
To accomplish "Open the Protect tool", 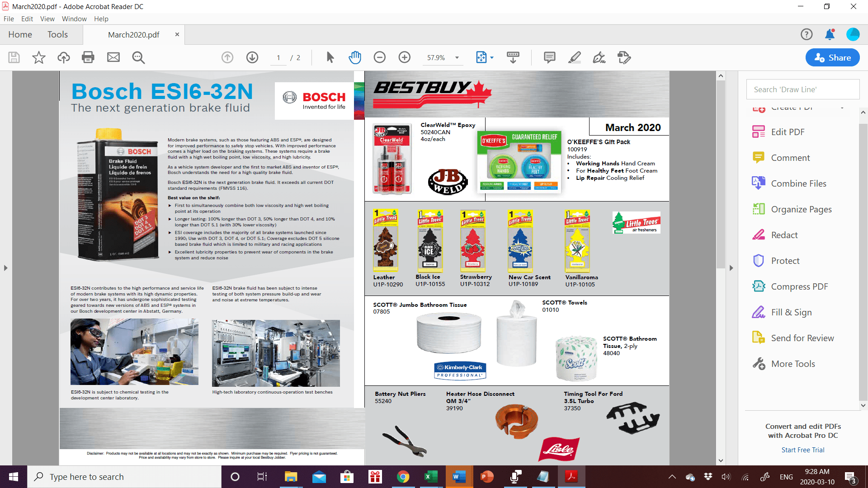I will pos(785,261).
